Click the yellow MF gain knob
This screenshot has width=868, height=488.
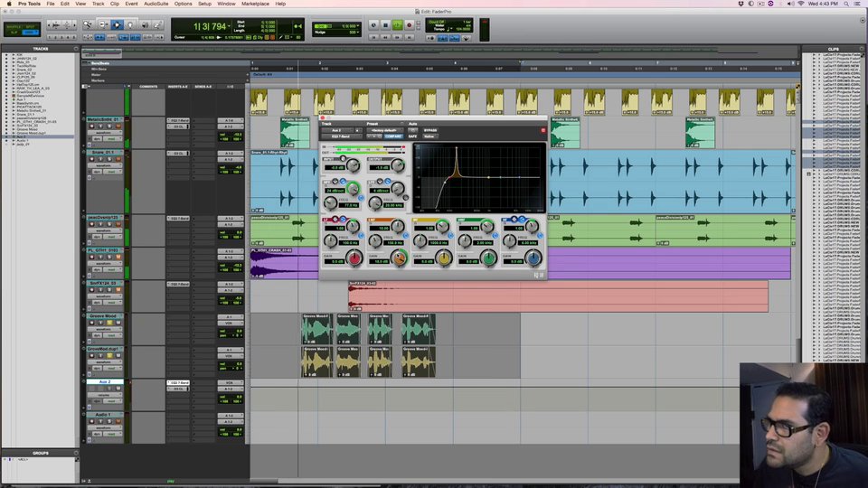tap(443, 258)
